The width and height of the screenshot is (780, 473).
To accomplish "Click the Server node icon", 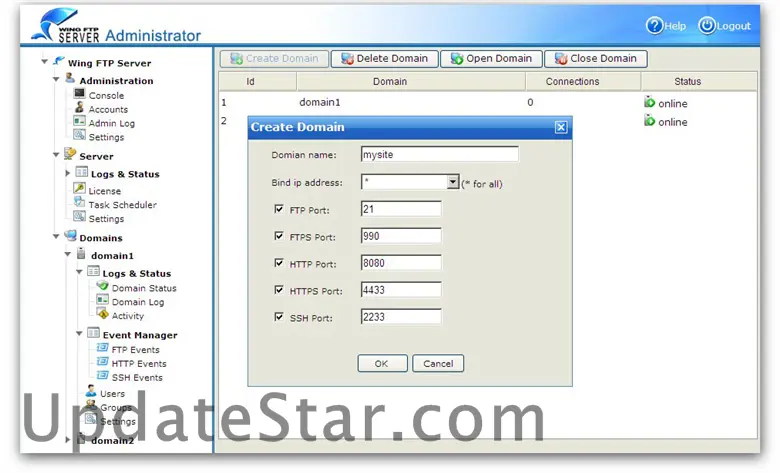I will click(70, 154).
